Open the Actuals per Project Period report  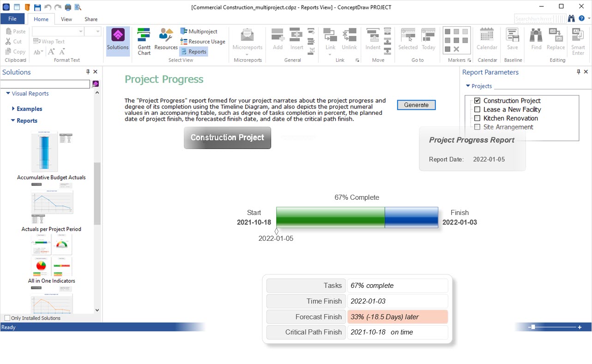51,207
